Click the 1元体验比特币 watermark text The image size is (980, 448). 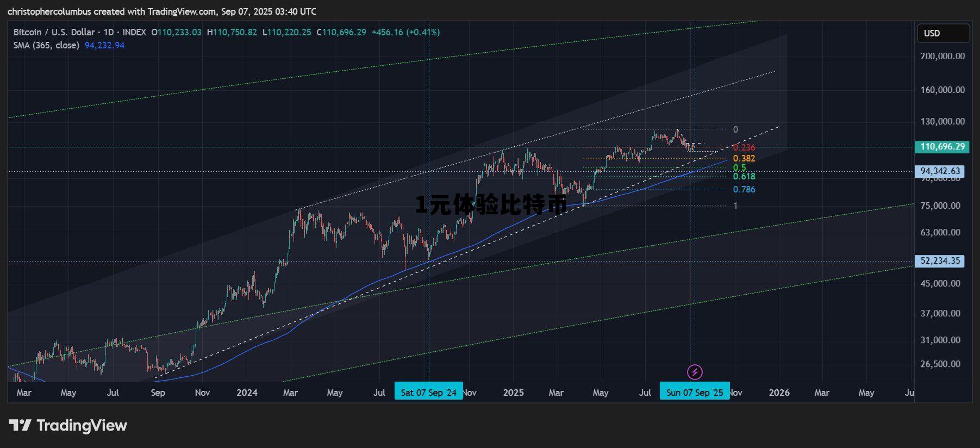point(491,205)
